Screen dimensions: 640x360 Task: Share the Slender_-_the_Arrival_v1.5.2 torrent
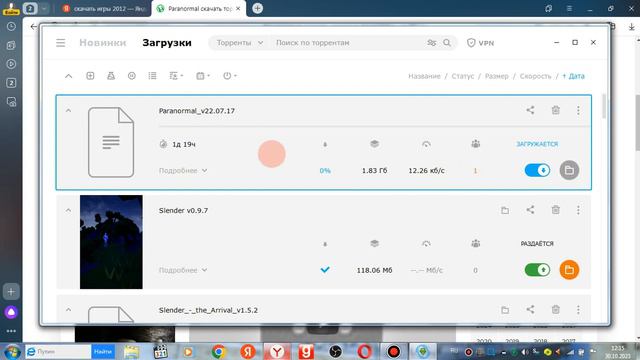(x=530, y=309)
